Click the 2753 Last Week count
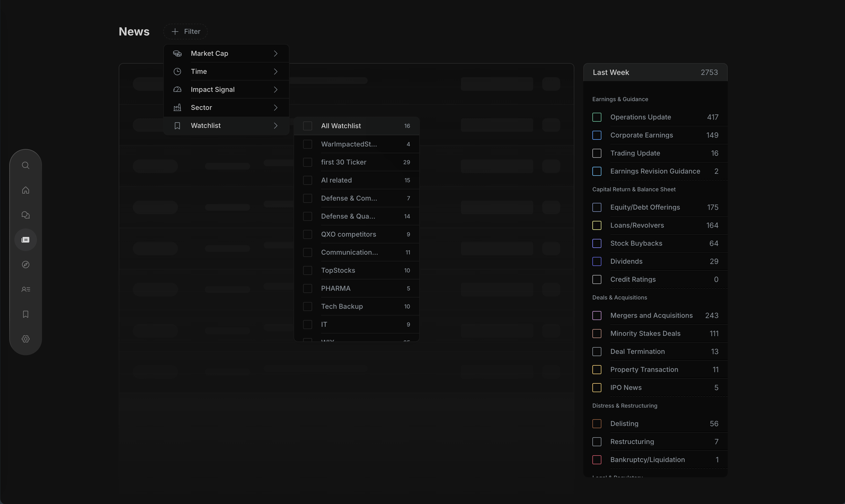Screen dimensions: 845x504 click(x=709, y=72)
